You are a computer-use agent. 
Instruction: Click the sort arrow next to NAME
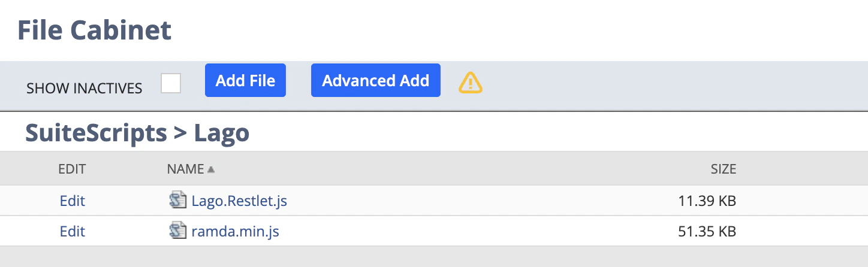210,169
